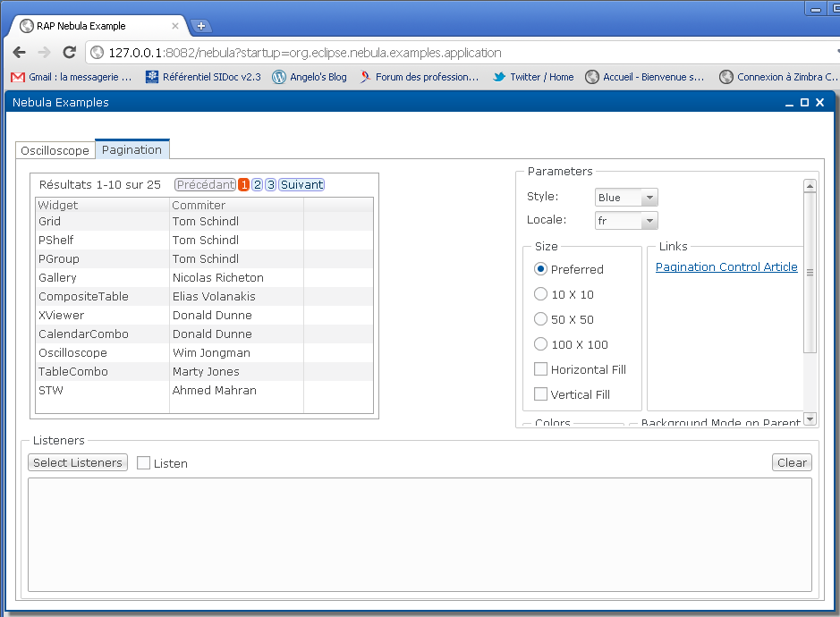Close the Nebula Examples inner window
840x617 pixels.
pyautogui.click(x=819, y=102)
